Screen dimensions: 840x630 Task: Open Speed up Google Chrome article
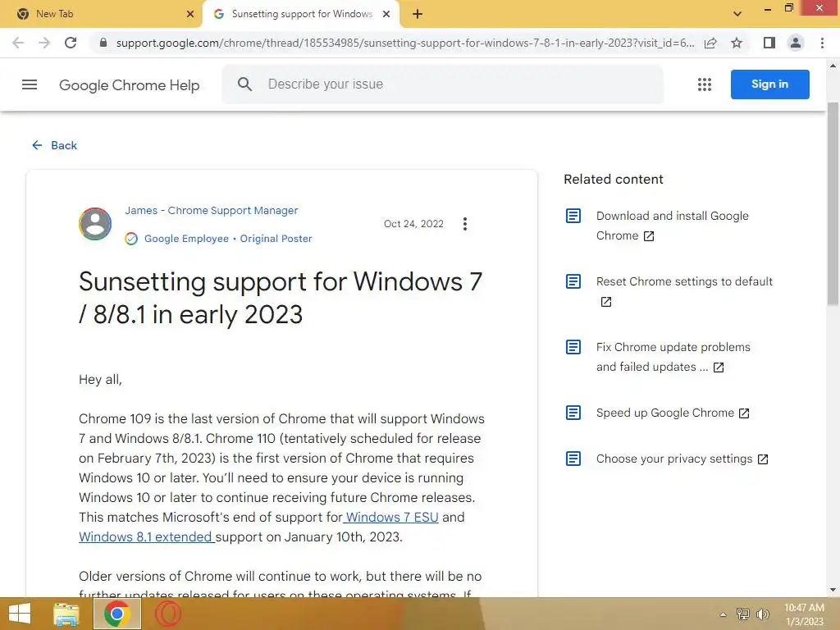[673, 413]
